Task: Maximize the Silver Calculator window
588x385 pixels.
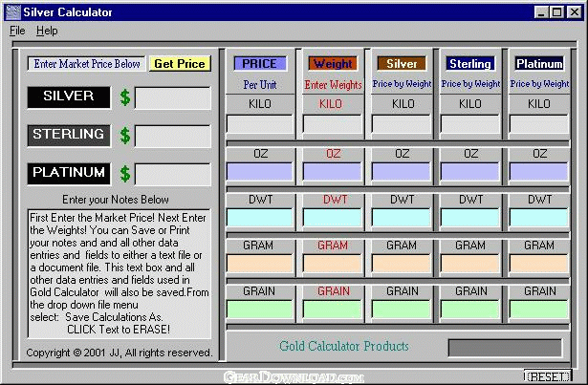Action: 556,12
